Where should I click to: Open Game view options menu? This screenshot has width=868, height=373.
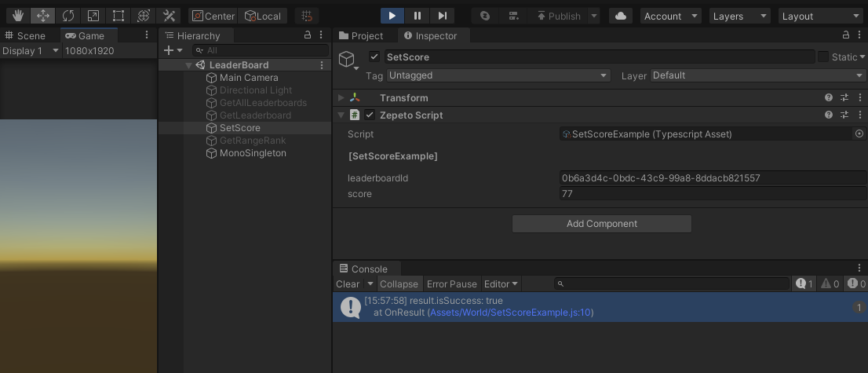click(x=147, y=35)
